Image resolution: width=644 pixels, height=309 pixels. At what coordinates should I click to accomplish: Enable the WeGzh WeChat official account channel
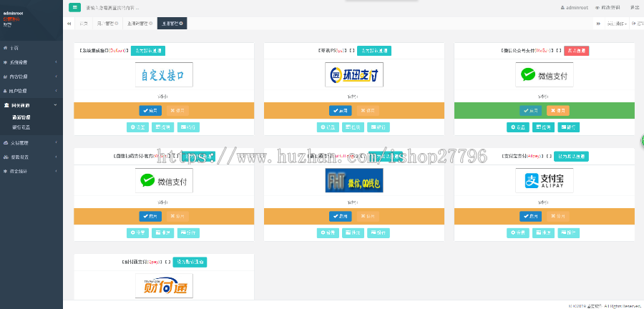coord(531,110)
